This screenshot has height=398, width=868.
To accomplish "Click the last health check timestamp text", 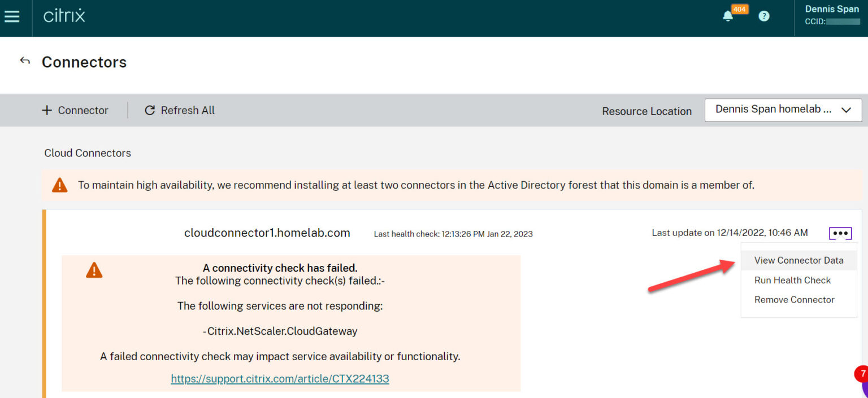I will (453, 233).
